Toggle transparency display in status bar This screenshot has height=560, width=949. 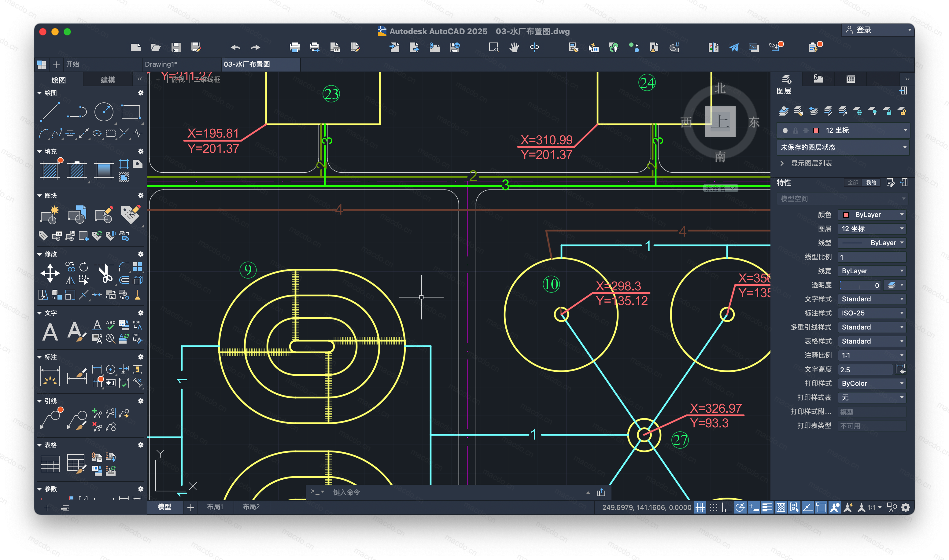click(x=781, y=507)
